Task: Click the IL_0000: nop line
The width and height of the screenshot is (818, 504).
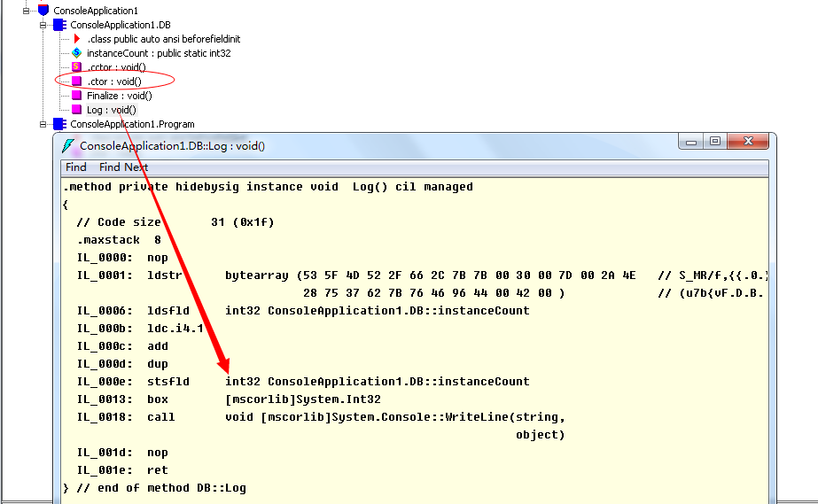Action: pos(122,258)
